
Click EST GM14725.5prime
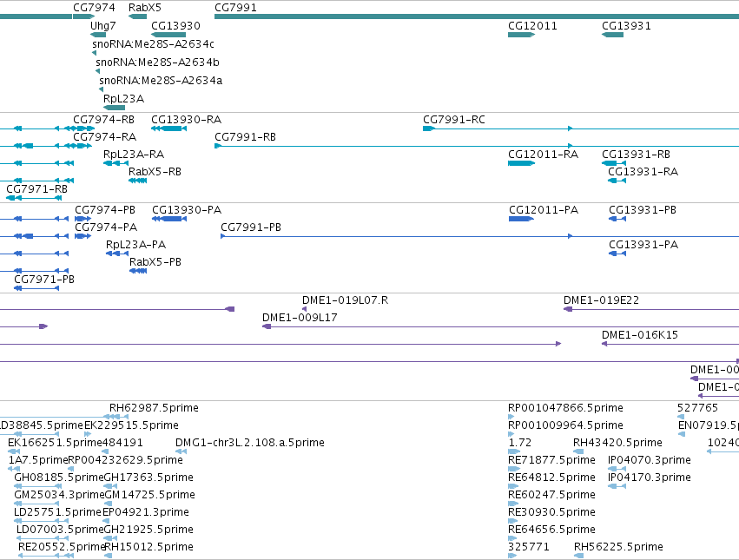coord(149,495)
